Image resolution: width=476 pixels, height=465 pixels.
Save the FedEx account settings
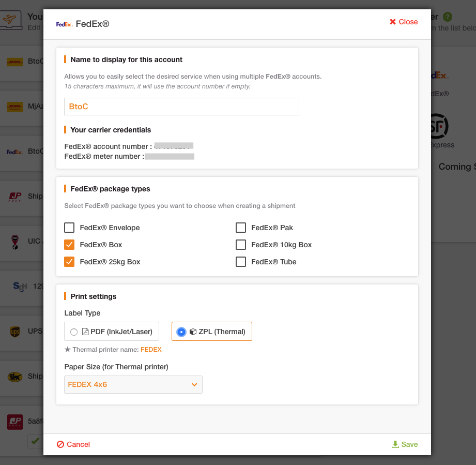pyautogui.click(x=405, y=444)
